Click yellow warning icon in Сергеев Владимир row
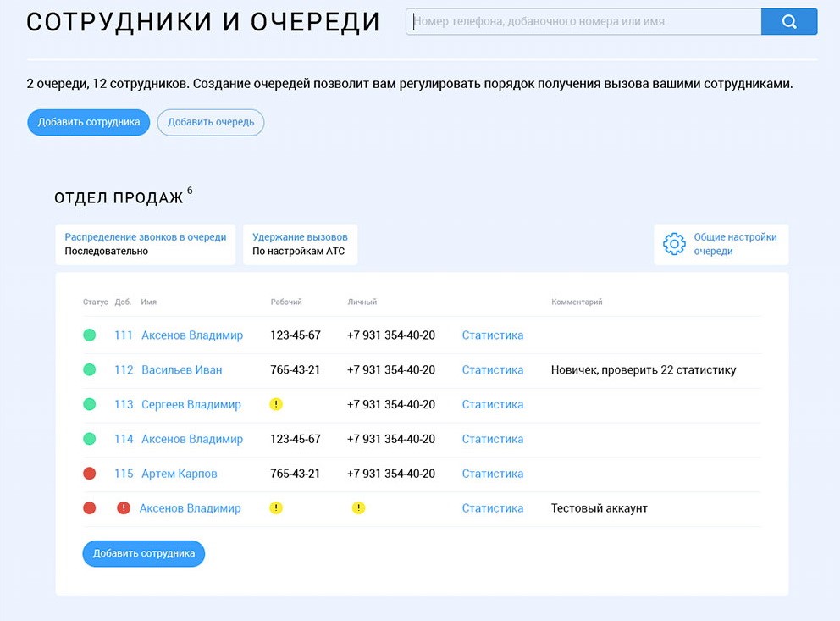840x621 pixels. [276, 404]
